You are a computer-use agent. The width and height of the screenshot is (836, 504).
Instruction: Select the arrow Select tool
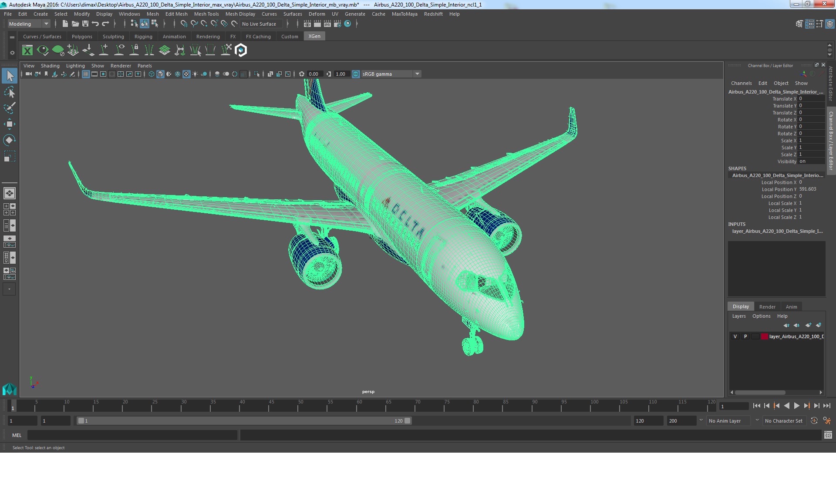tap(9, 76)
